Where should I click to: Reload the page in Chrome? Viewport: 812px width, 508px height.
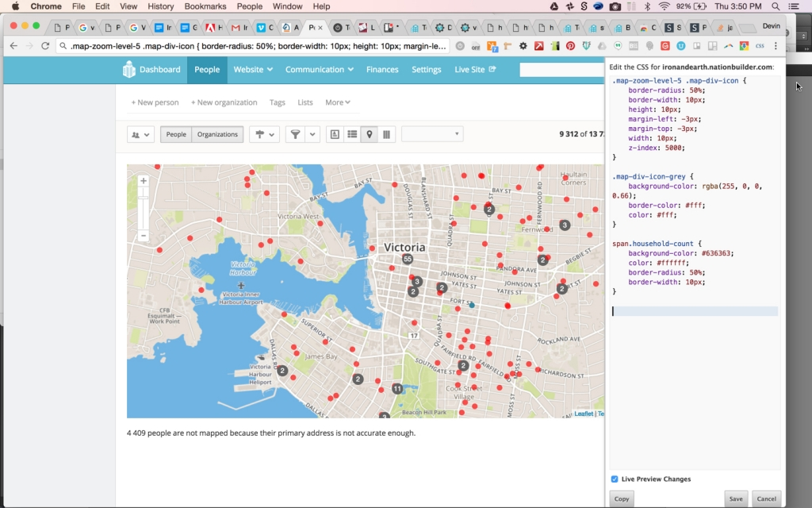coord(45,46)
